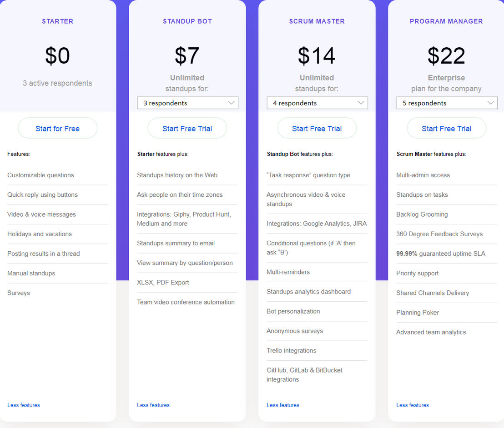Click 'Advanced team analytics' feature
The width and height of the screenshot is (504, 428).
[x=431, y=332]
